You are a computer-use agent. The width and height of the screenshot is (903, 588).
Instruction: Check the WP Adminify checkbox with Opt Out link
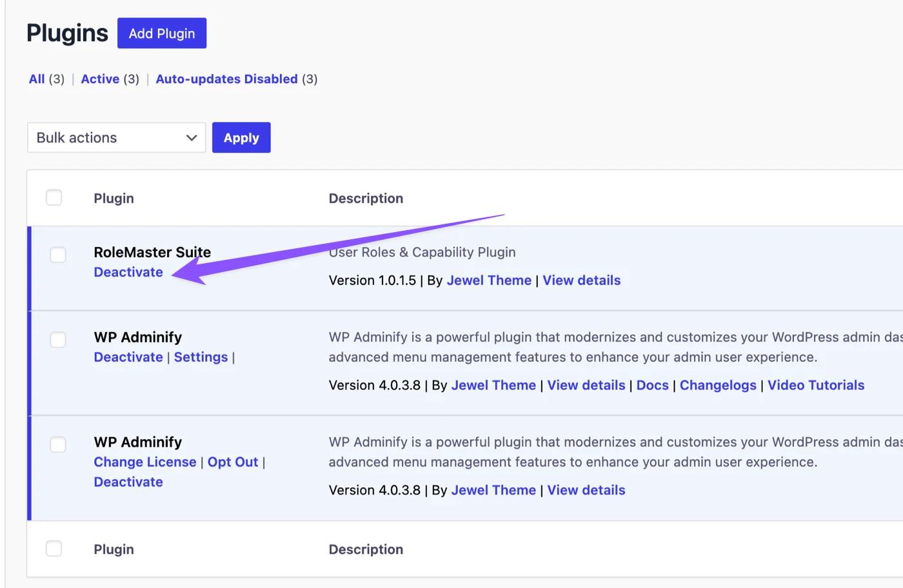[58, 445]
